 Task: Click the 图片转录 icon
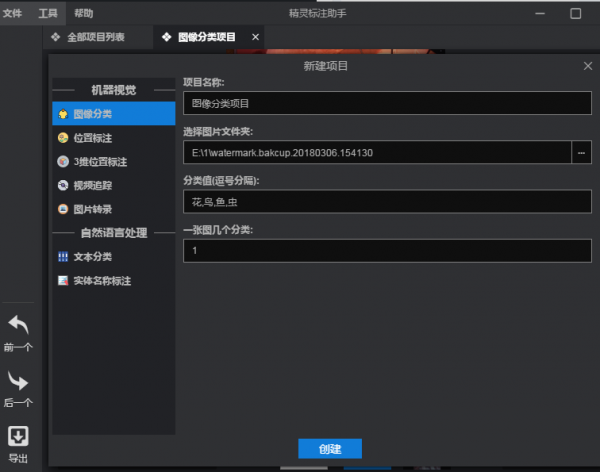63,209
